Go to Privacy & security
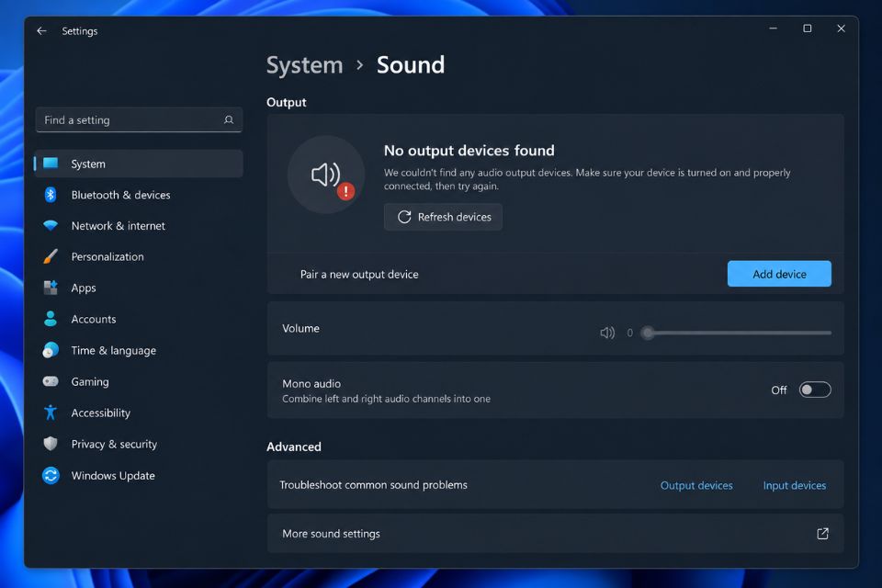The image size is (882, 588). coord(139,444)
